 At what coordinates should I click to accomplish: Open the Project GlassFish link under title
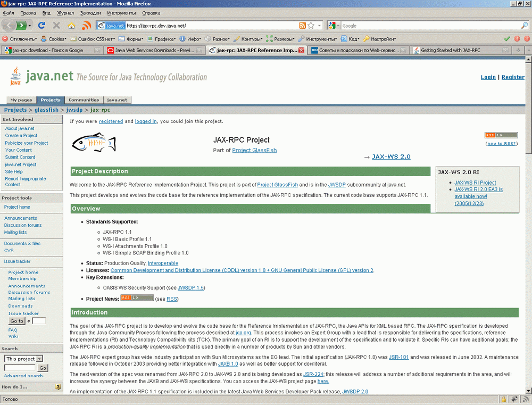point(254,150)
